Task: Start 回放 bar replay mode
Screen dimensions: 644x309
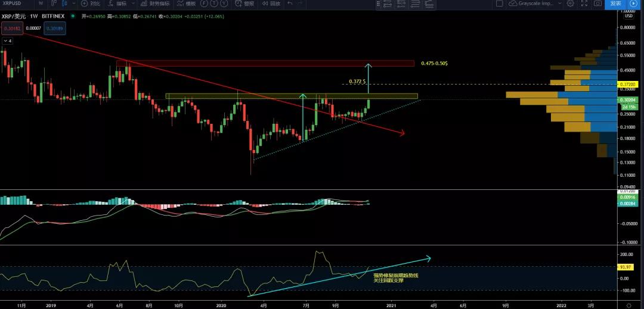Action: (x=271, y=4)
